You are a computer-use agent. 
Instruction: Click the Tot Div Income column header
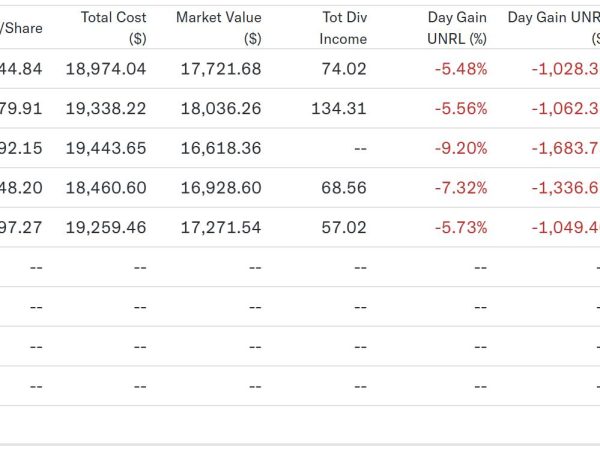tap(343, 28)
